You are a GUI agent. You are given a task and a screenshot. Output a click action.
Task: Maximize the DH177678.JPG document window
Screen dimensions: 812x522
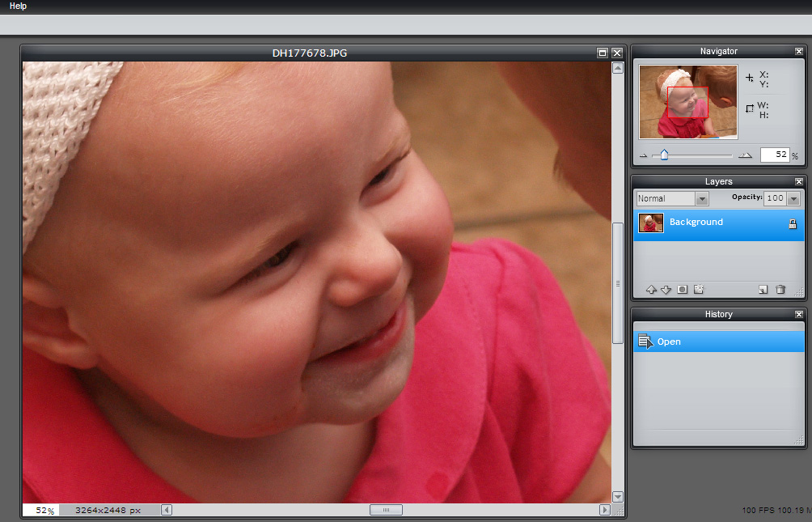click(602, 53)
